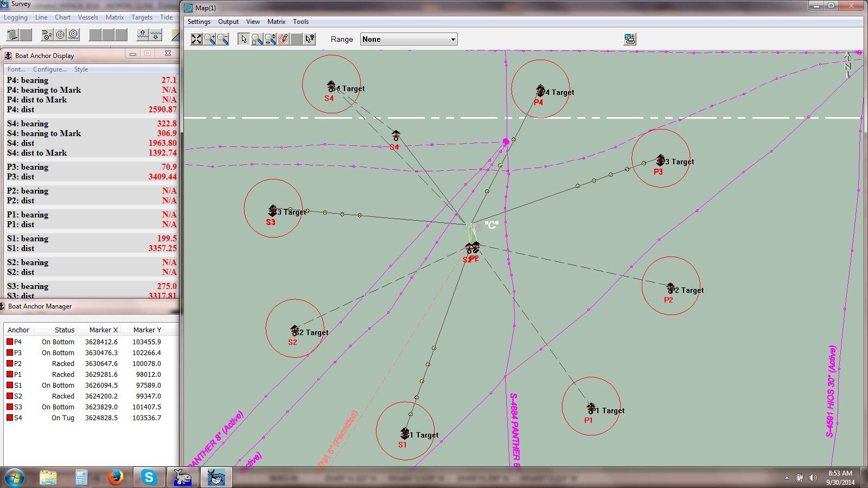Click the volume icon in system tray
868x488 pixels.
coord(813,478)
